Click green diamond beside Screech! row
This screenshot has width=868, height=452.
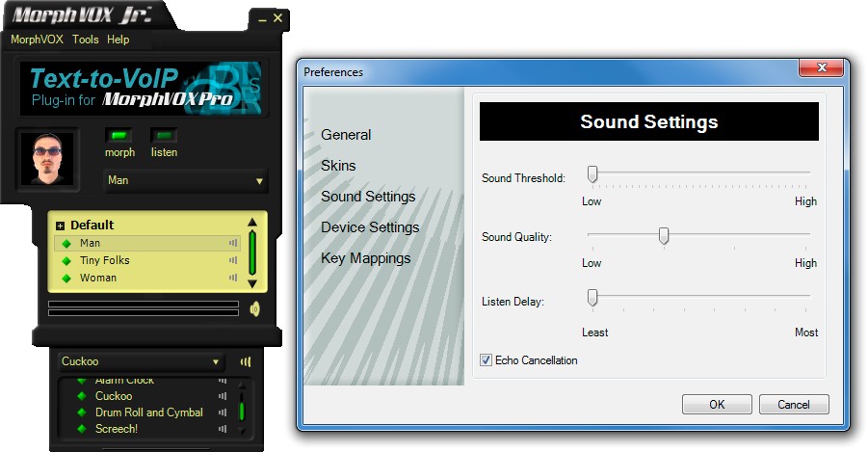82,429
